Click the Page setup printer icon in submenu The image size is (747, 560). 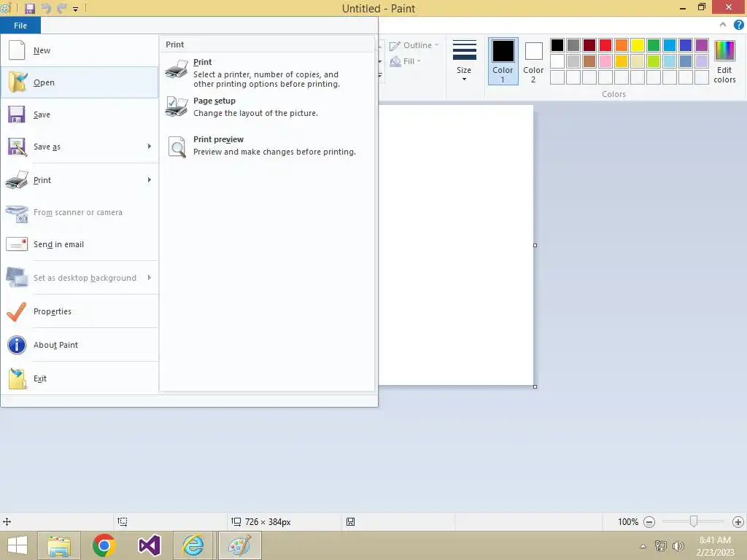point(177,106)
